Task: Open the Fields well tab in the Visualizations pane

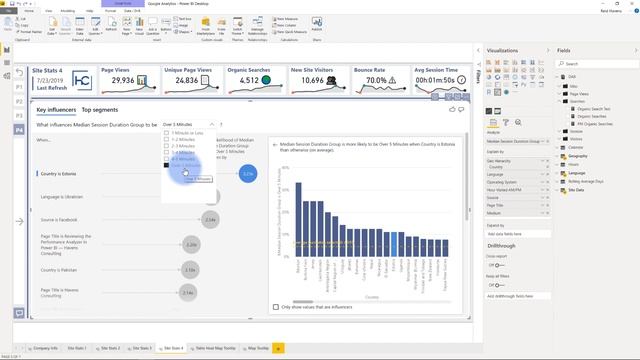Action: coord(493,122)
